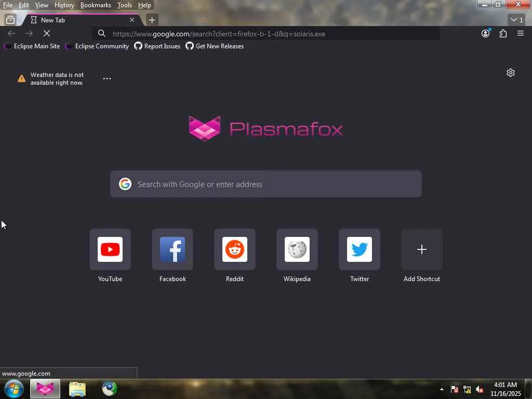Screen dimensions: 532x399
Task: Click Plasmafox taskbar button
Action: pyautogui.click(x=45, y=389)
